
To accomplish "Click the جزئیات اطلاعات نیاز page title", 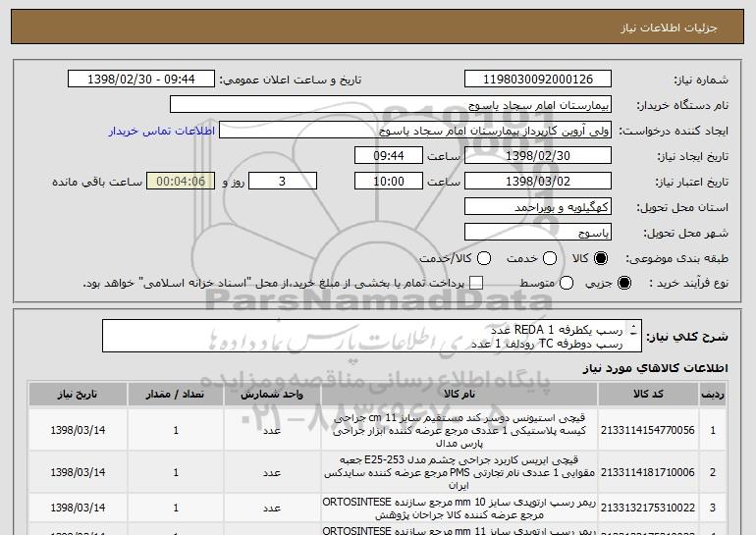I will pos(669,27).
